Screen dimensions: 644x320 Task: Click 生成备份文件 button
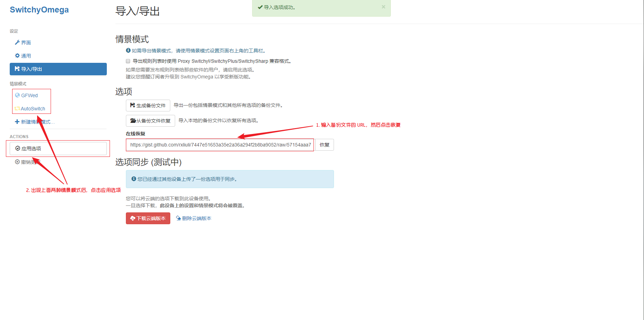point(148,106)
